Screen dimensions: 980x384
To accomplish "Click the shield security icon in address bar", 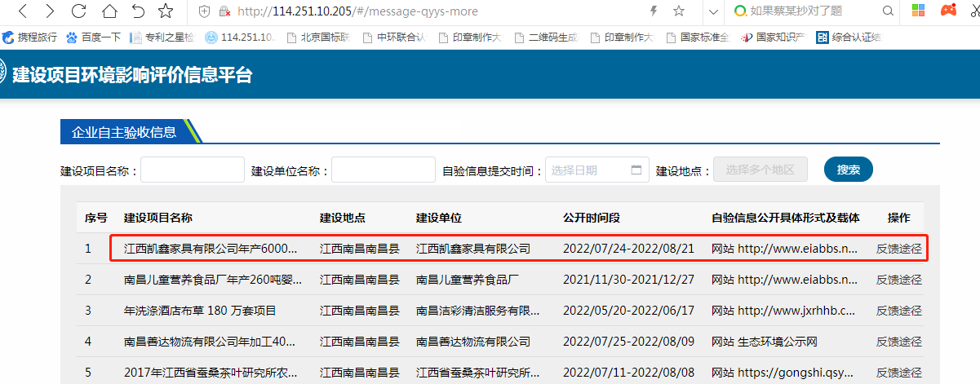I will coord(205,11).
